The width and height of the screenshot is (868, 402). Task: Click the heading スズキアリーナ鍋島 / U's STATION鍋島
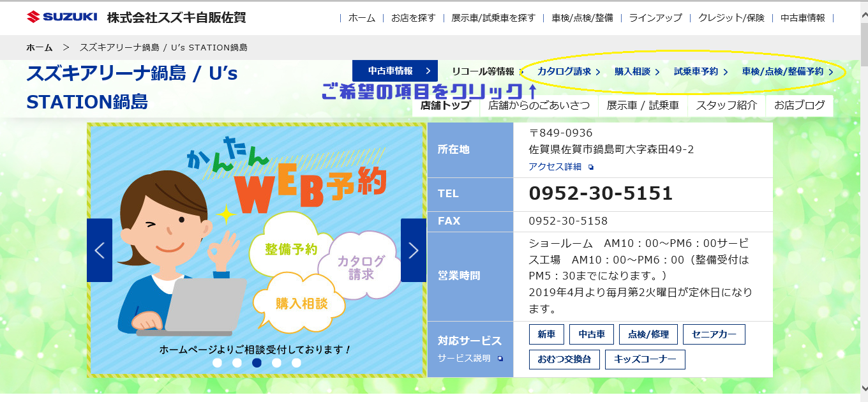pos(132,87)
